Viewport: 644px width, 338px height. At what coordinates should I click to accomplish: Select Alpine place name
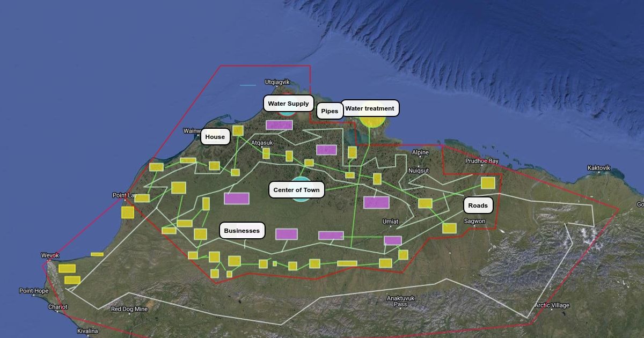click(420, 153)
